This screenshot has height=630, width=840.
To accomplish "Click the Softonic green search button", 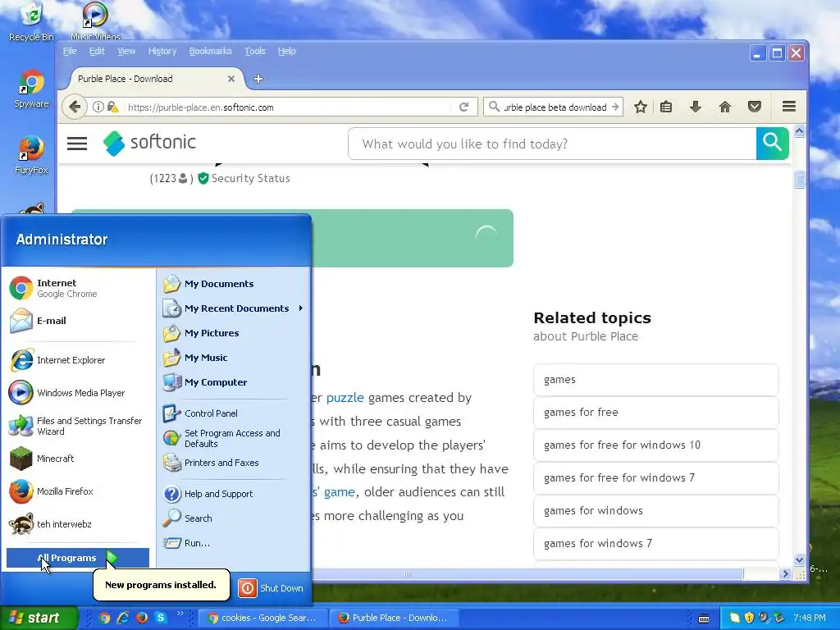I will coord(772,144).
